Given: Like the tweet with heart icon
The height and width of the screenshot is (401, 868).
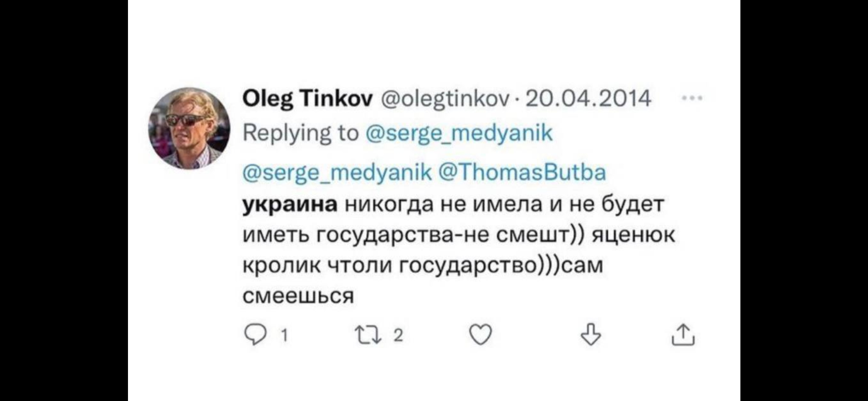Looking at the screenshot, I should point(481,335).
